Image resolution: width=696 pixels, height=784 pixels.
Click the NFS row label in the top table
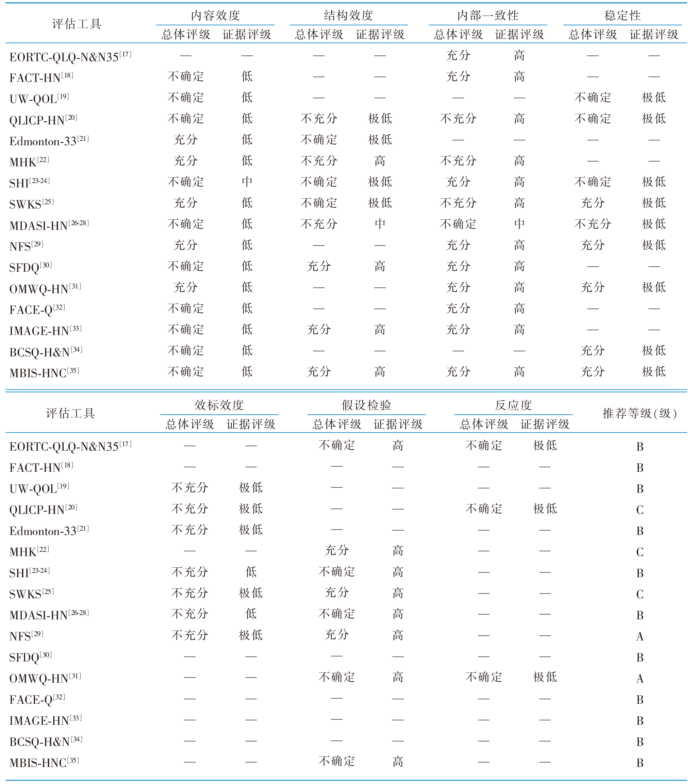coord(20,247)
